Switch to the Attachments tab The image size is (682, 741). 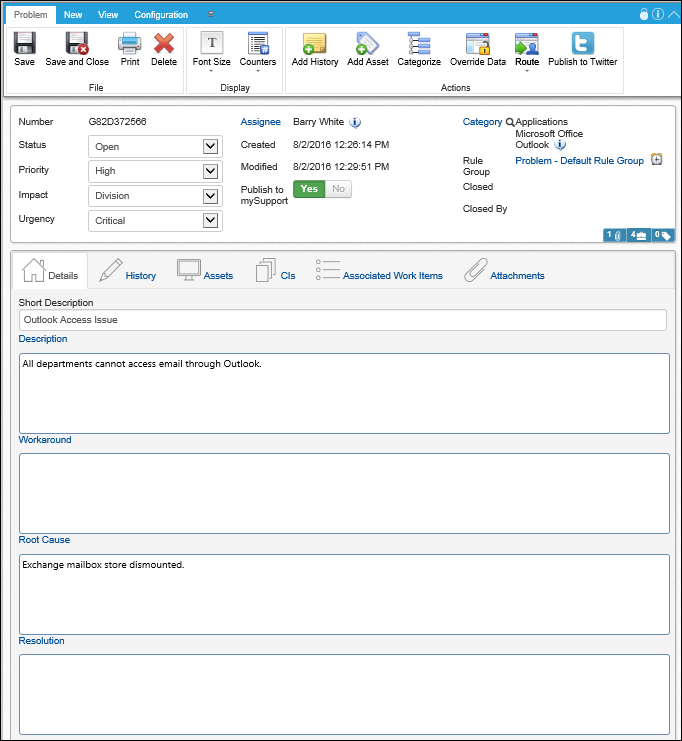[x=504, y=271]
